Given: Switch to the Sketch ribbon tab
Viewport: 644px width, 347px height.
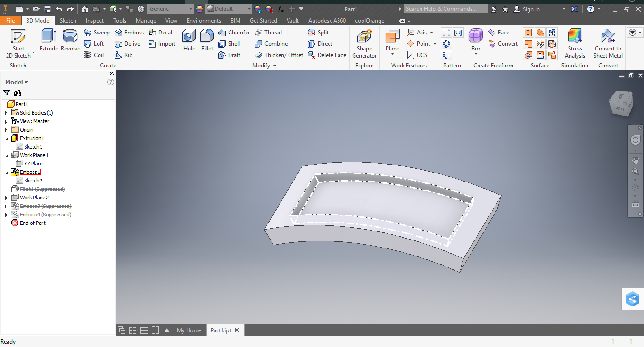Looking at the screenshot, I should click(x=68, y=21).
